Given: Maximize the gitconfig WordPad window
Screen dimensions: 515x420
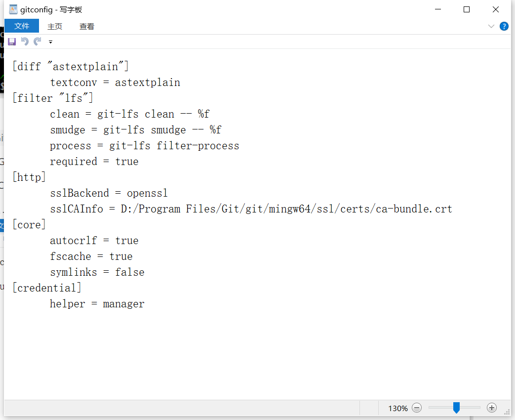Looking at the screenshot, I should 467,9.
